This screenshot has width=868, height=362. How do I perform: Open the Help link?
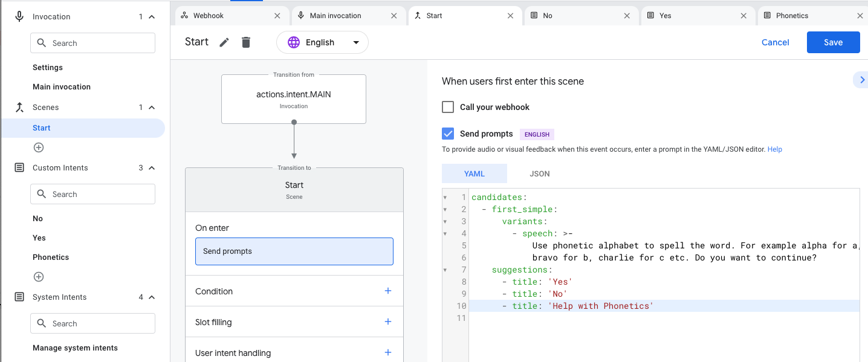(x=774, y=149)
